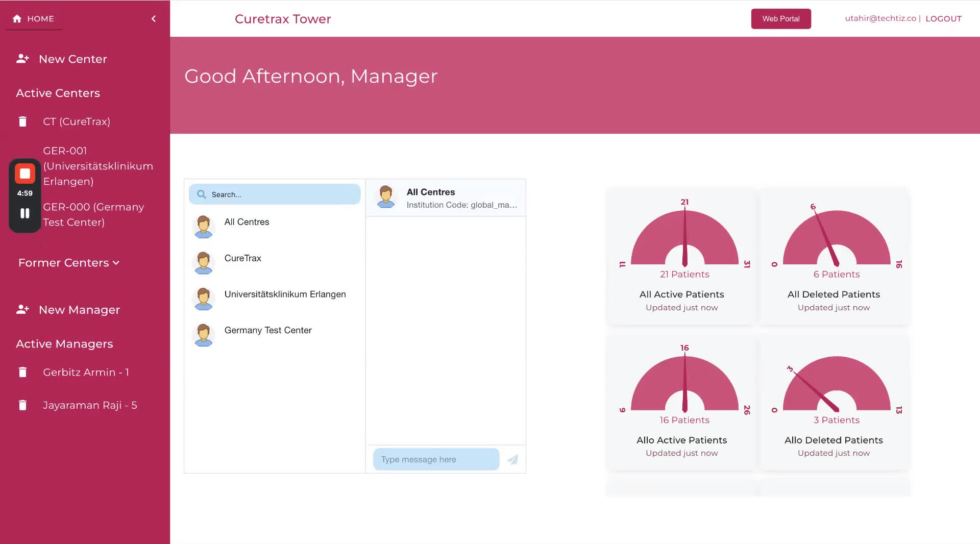Click the Active Managers section heading
This screenshot has width=980, height=544.
pyautogui.click(x=64, y=344)
